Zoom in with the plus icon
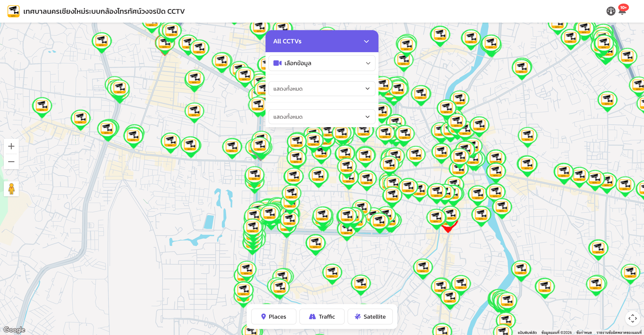Viewport: 644px width, 335px height. (x=11, y=146)
